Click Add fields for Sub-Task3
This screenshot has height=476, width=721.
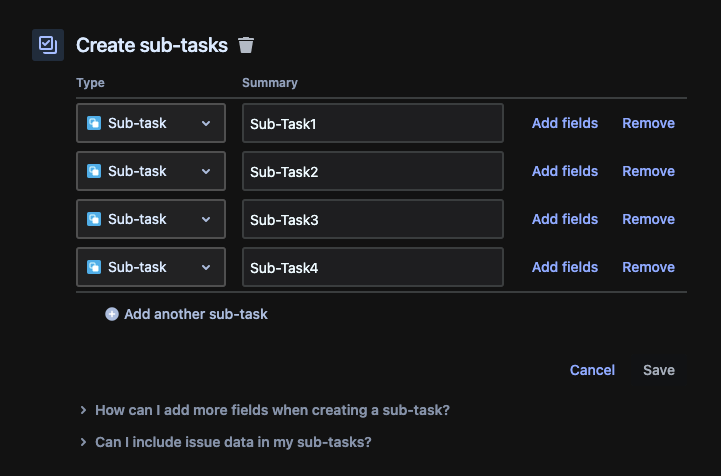point(564,219)
